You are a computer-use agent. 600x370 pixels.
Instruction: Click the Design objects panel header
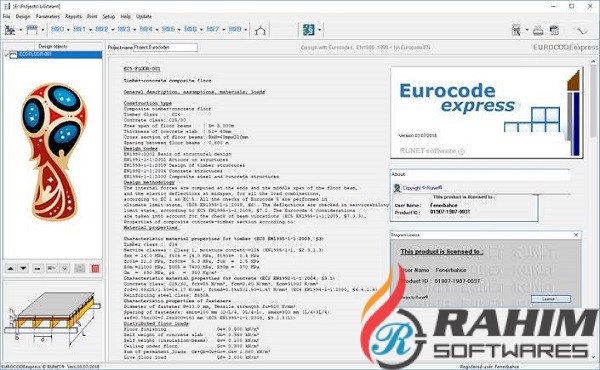tap(53, 46)
